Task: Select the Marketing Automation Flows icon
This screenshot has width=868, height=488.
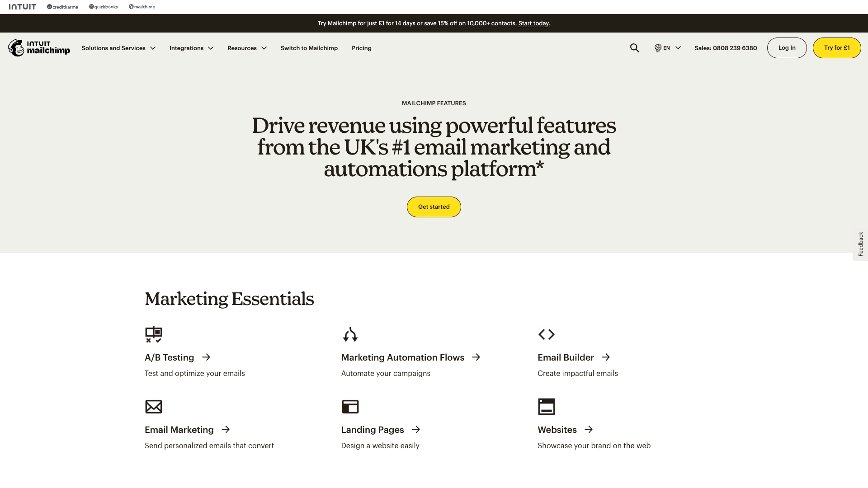Action: [x=350, y=334]
